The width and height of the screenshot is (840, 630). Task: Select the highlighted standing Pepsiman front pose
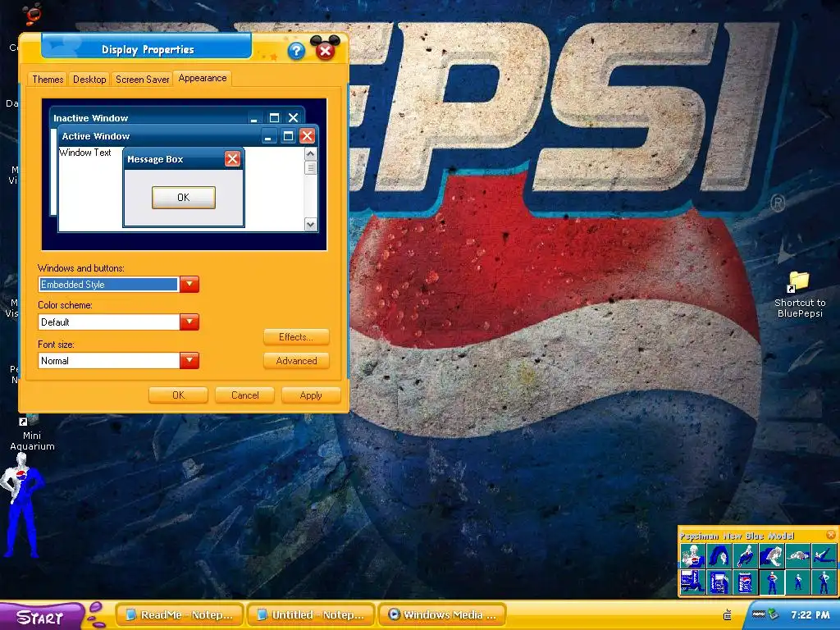(771, 582)
